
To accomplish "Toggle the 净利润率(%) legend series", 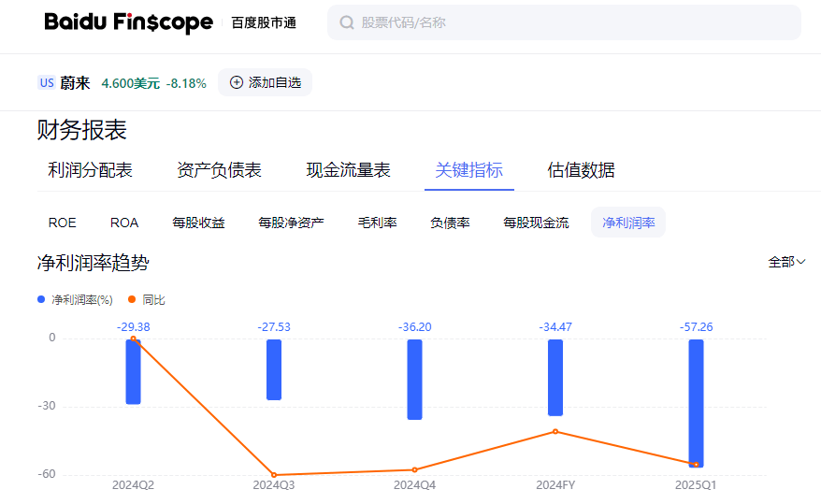I will 75,300.
